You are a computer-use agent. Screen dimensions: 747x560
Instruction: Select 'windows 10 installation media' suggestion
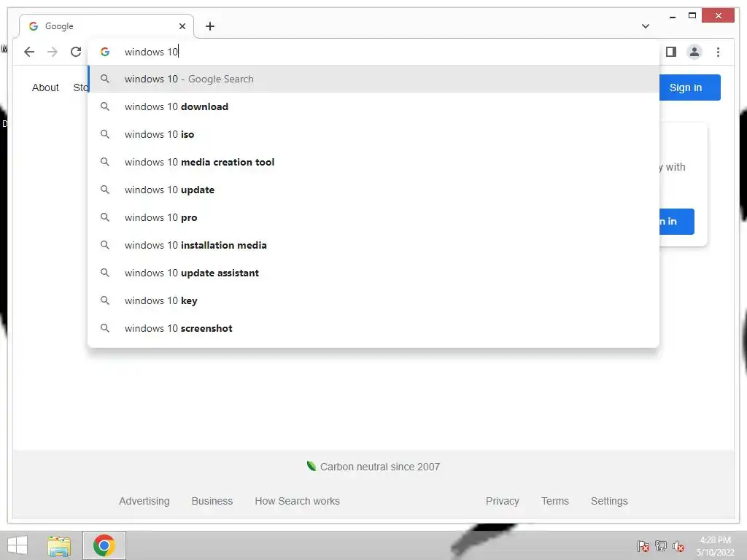coord(374,245)
